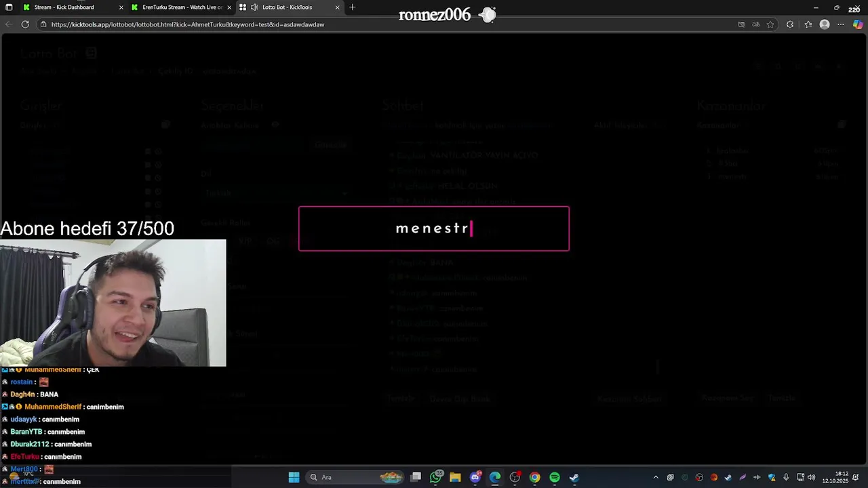Open Task View from taskbar
This screenshot has height=488, width=868.
pos(416,477)
